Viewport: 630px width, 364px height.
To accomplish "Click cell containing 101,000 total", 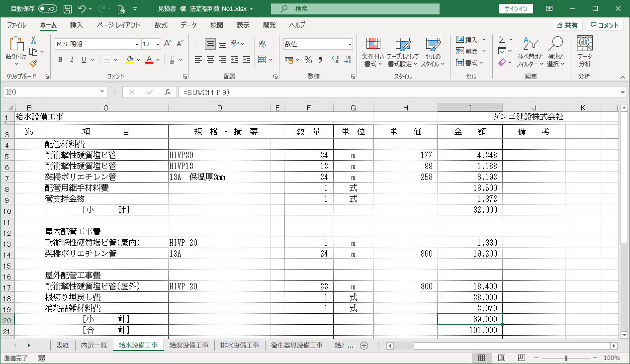I will click(x=470, y=330).
